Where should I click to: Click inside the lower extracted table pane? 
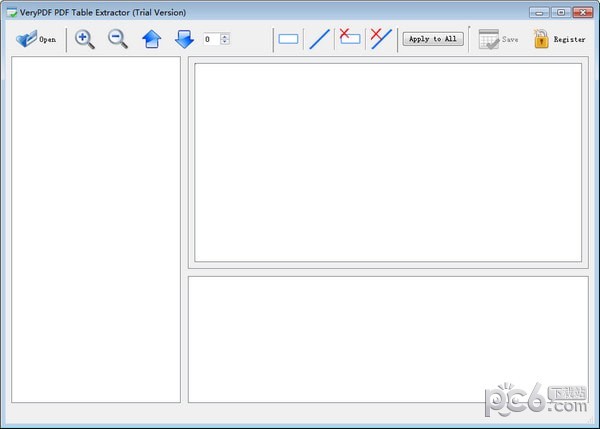[388, 339]
